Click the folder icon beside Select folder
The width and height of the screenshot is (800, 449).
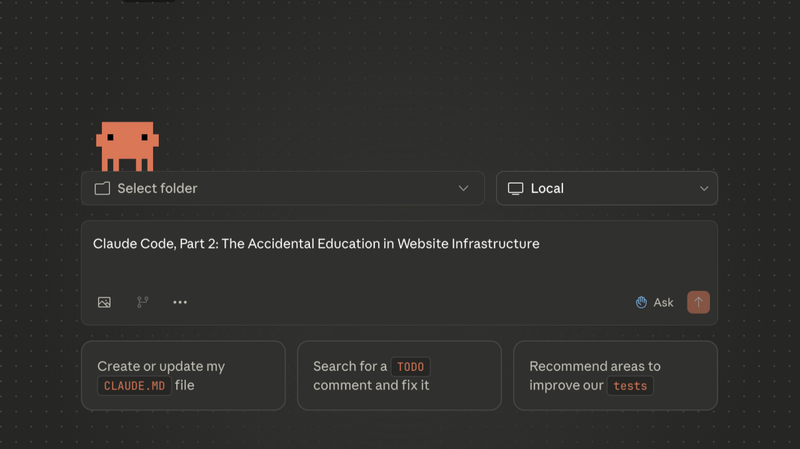pos(102,188)
